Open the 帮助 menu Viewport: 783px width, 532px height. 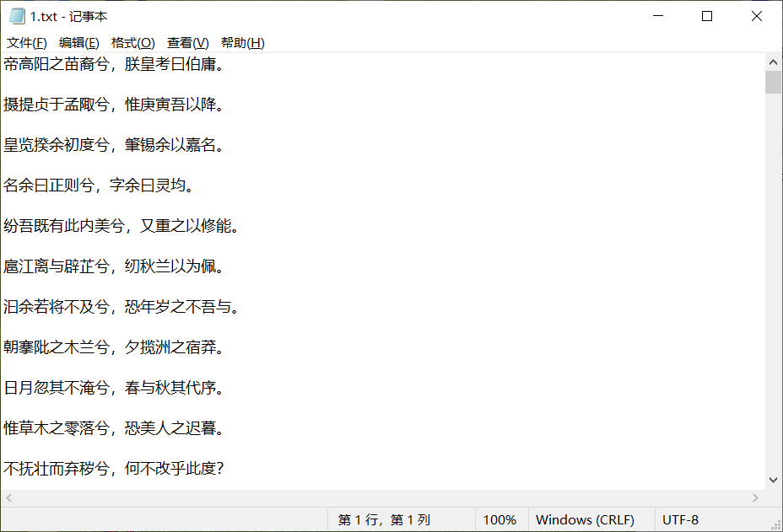(x=240, y=42)
